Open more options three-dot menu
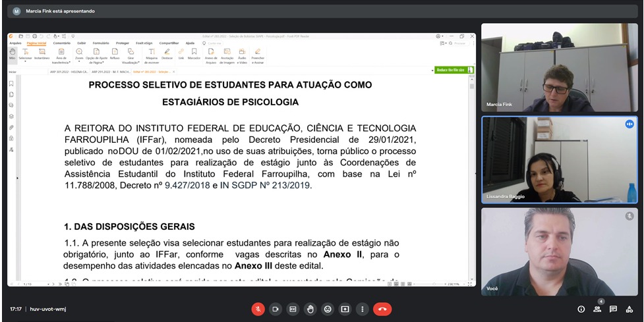Image resolution: width=644 pixels, height=322 pixels. 361,309
